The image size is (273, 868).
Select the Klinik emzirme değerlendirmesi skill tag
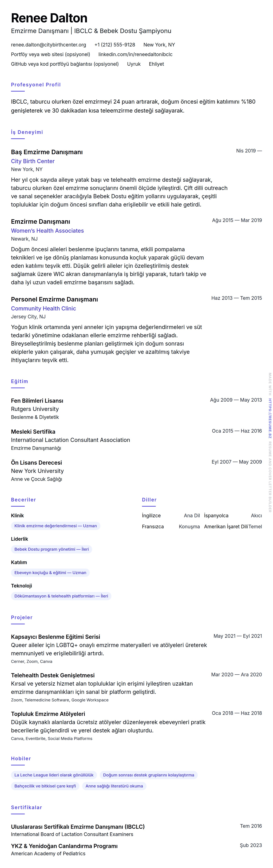tap(56, 526)
